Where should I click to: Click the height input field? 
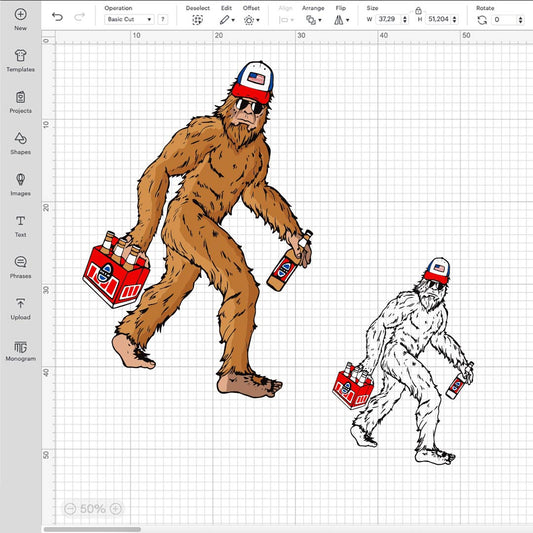[x=439, y=19]
